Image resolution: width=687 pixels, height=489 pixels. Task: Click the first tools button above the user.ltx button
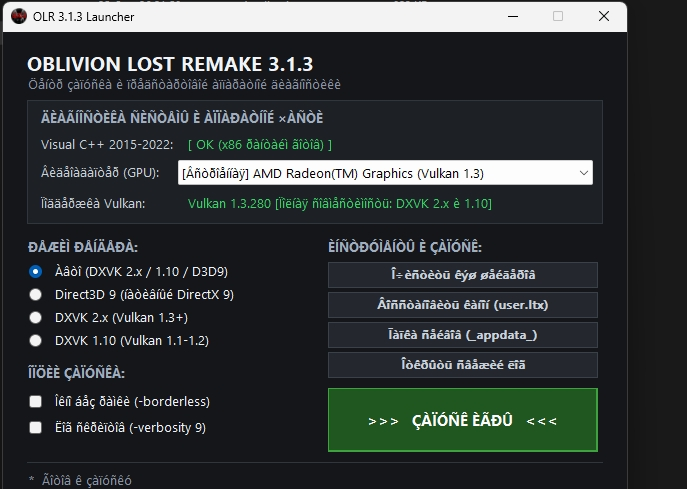pyautogui.click(x=463, y=275)
